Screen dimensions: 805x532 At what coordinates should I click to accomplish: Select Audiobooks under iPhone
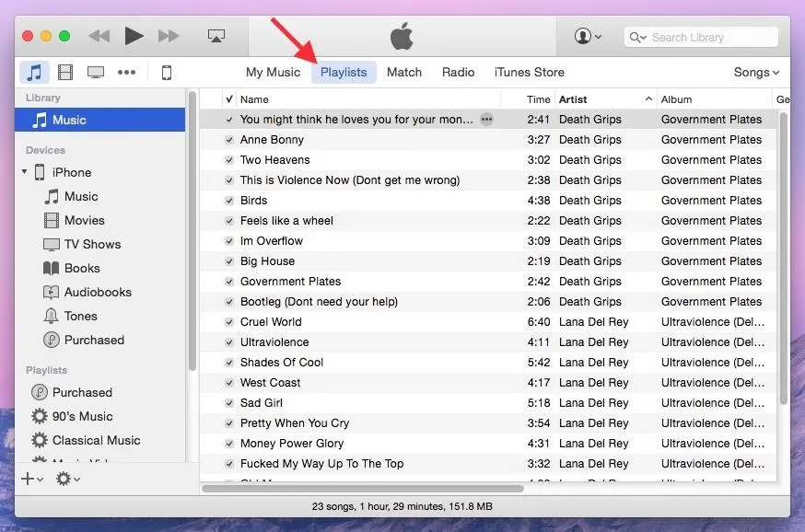point(87,293)
